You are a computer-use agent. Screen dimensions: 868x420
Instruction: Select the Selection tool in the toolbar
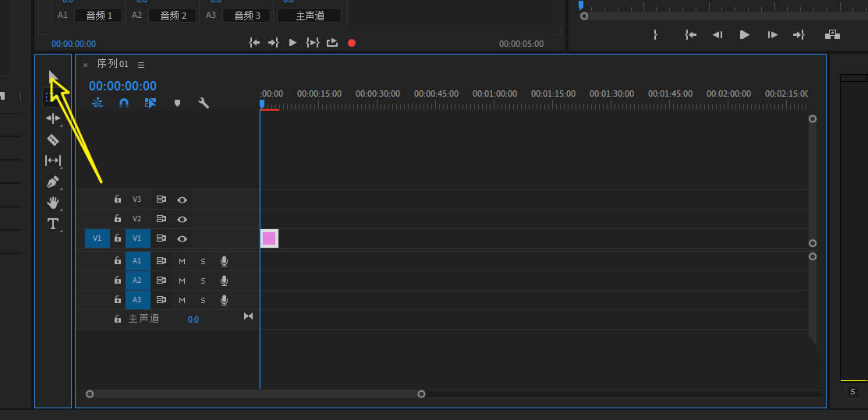pyautogui.click(x=53, y=76)
